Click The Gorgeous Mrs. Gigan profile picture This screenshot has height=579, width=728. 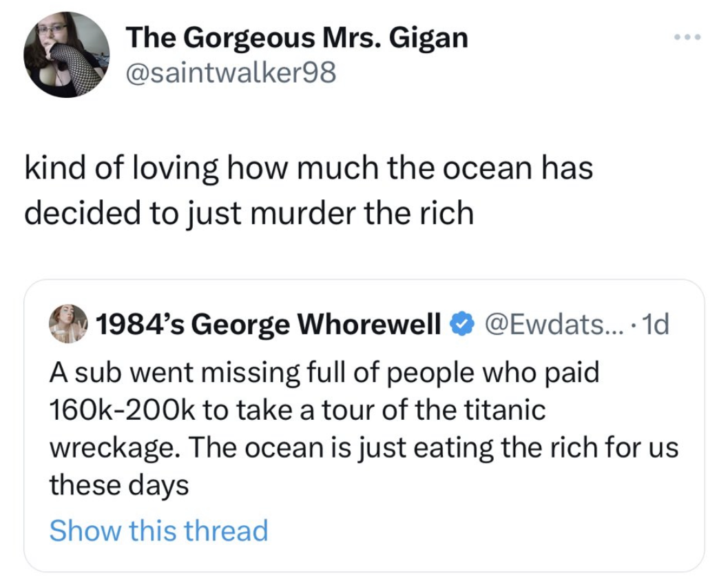(67, 54)
